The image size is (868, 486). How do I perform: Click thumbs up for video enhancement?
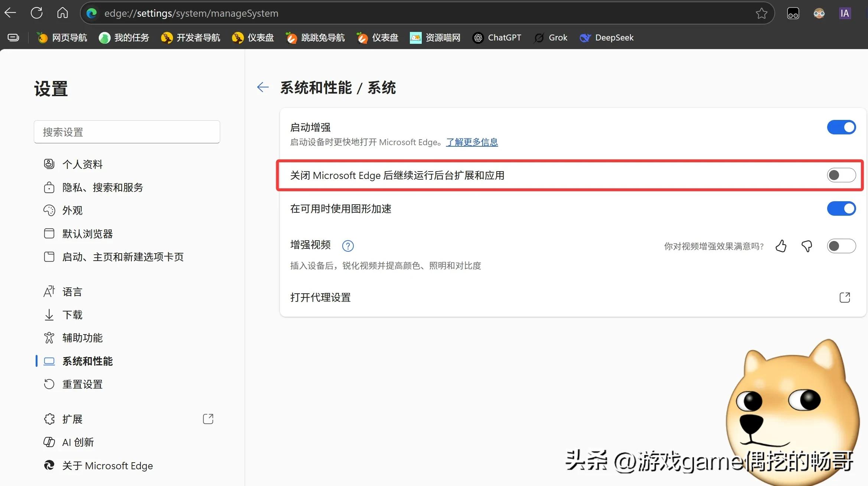tap(781, 246)
